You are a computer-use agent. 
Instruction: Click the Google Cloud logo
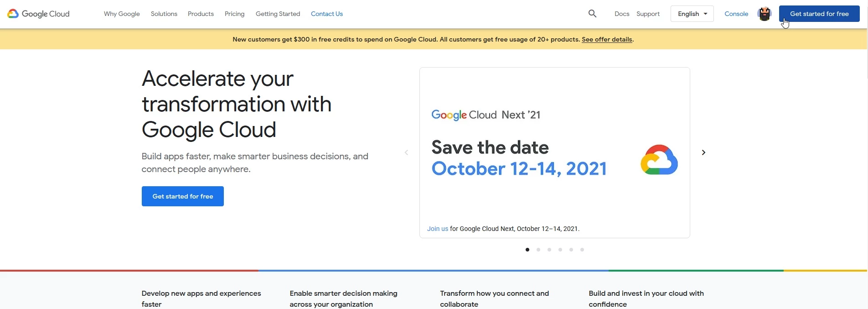[38, 14]
